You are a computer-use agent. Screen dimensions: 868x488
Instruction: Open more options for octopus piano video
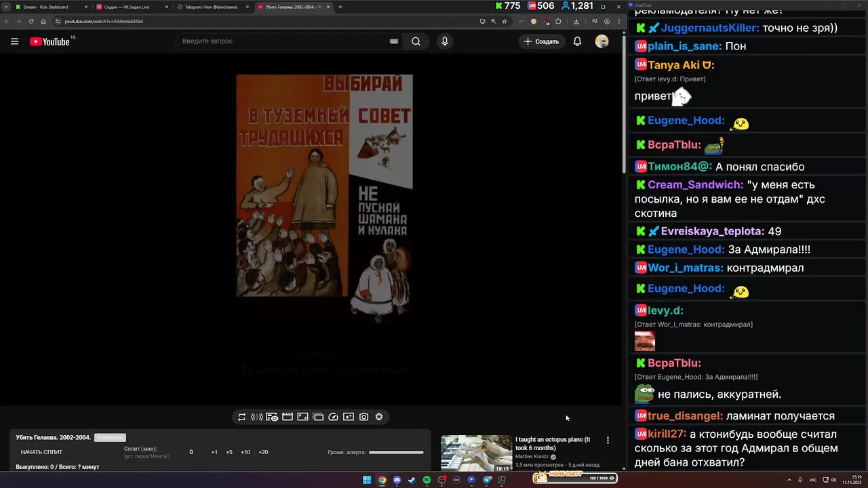click(608, 440)
